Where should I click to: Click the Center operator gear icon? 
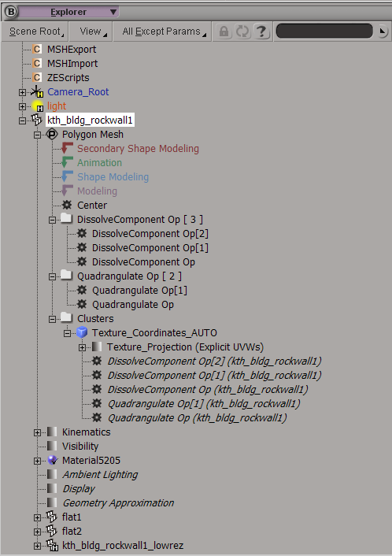tap(67, 205)
